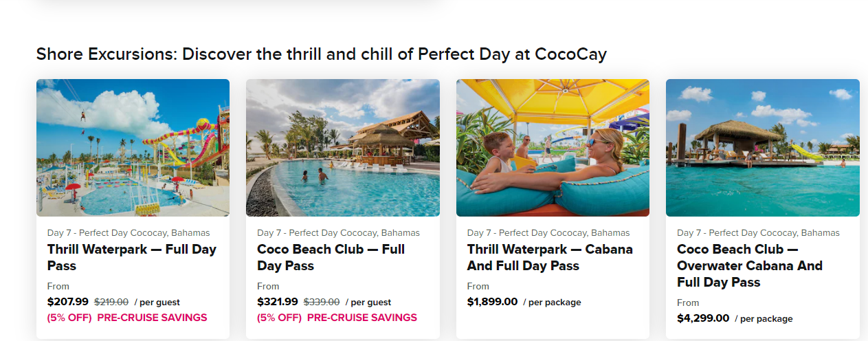This screenshot has width=868, height=341.
Task: Click Thrill Waterpark — Full Day Pass title
Action: [x=132, y=257]
